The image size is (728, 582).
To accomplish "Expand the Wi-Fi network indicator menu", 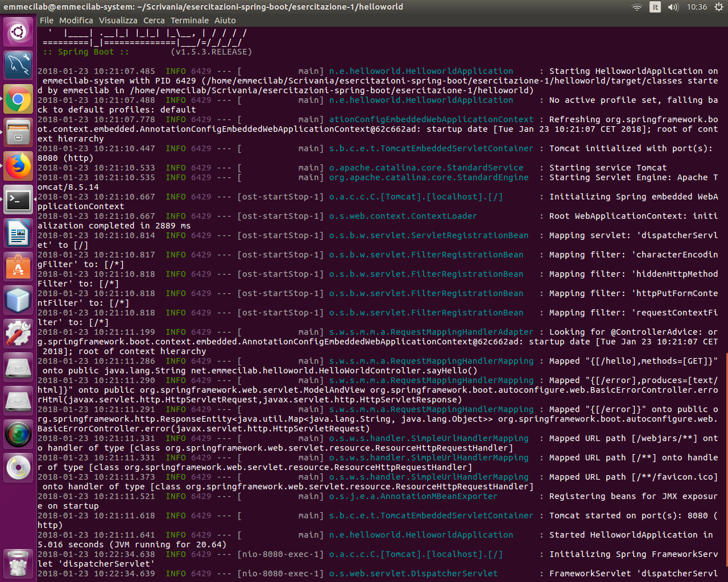I will tap(637, 7).
